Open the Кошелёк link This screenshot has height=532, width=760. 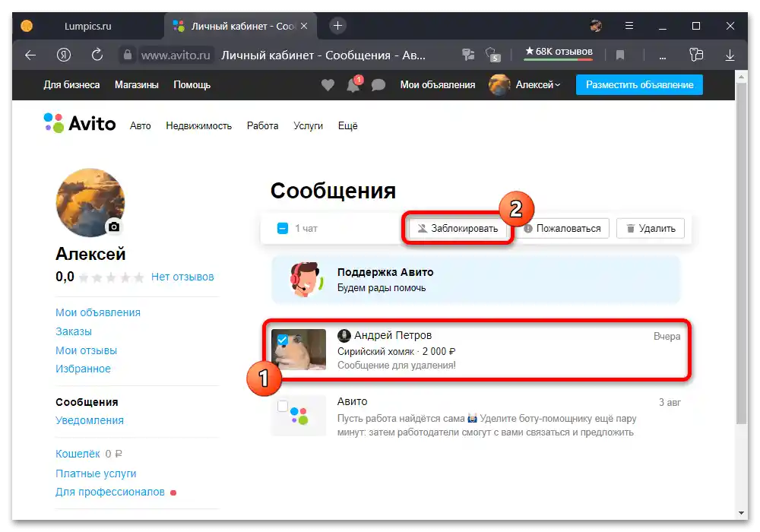point(78,454)
